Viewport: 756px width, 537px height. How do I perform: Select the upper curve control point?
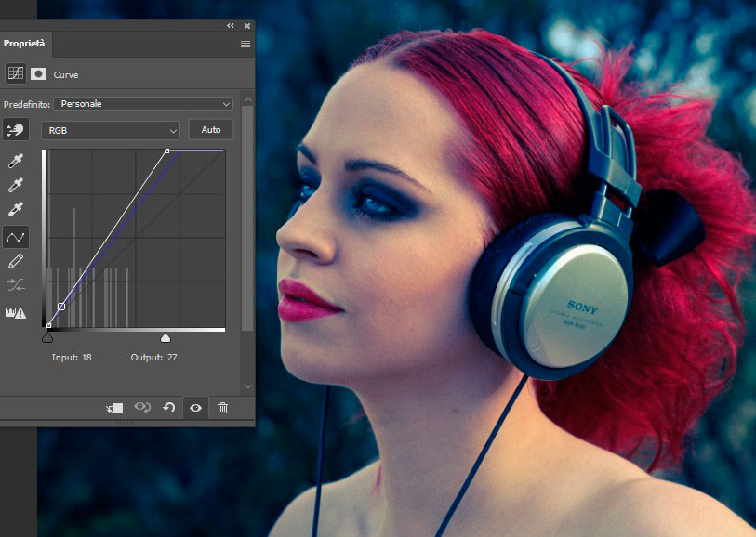pos(166,151)
